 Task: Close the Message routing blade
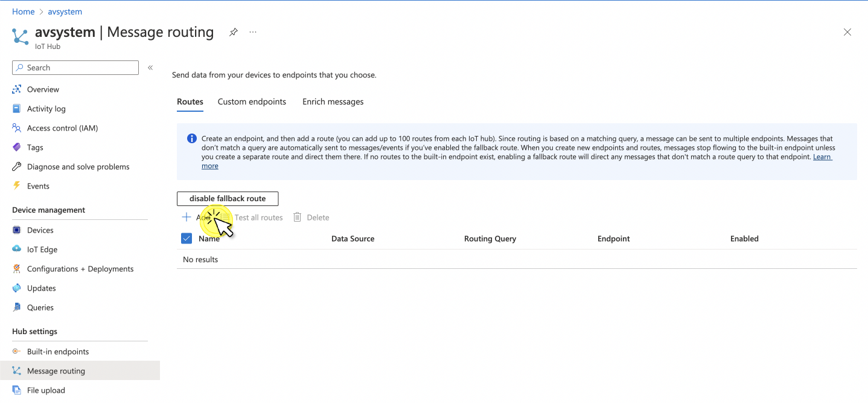click(x=847, y=32)
